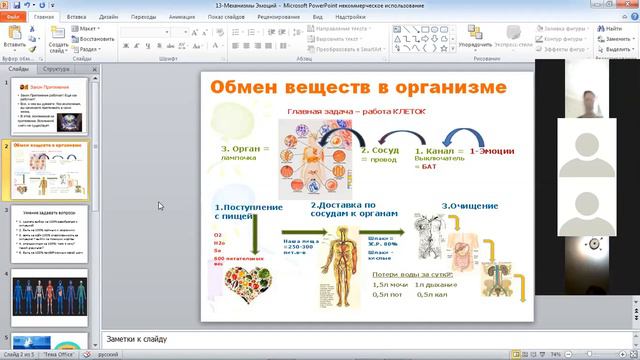
Task: Undo the last action
Action: [x=27, y=5]
